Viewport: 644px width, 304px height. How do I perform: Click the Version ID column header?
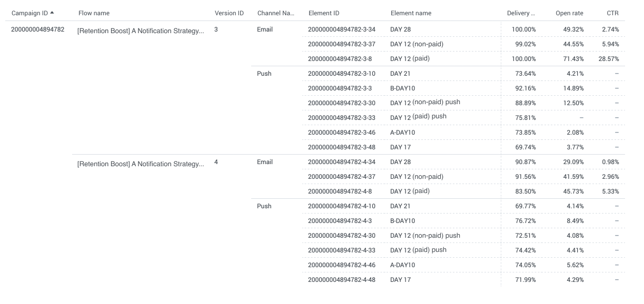[229, 13]
